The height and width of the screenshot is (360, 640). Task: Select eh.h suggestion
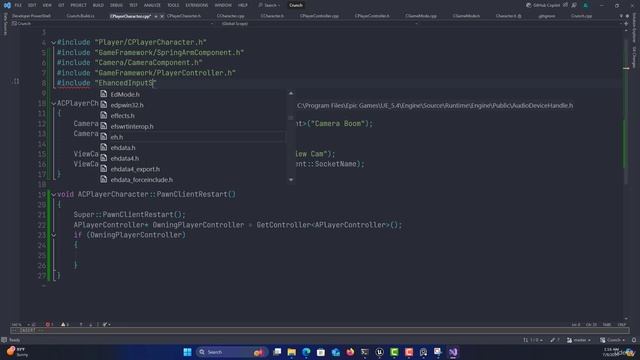pos(192,137)
